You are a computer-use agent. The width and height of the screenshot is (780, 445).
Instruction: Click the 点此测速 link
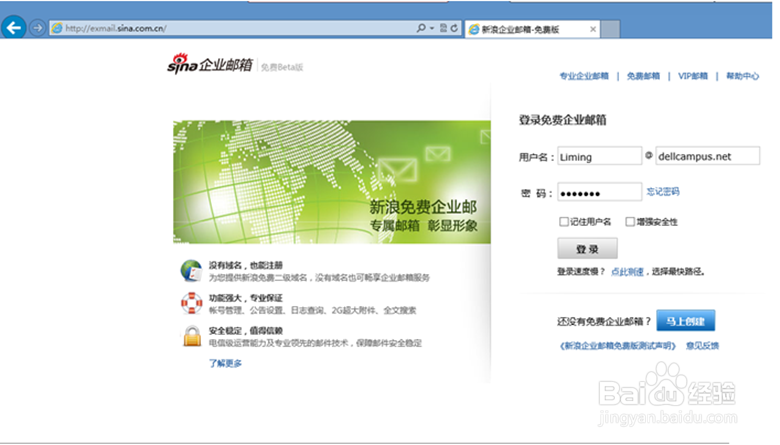tap(627, 271)
